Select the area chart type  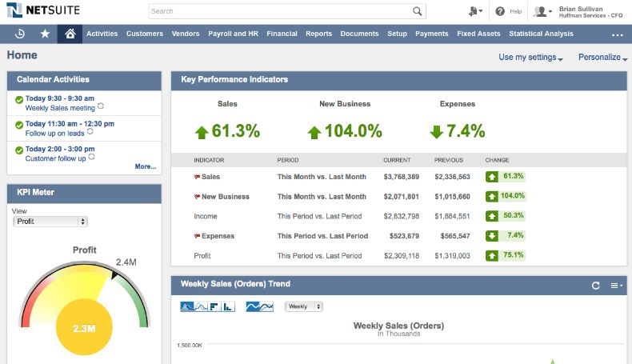[187, 306]
